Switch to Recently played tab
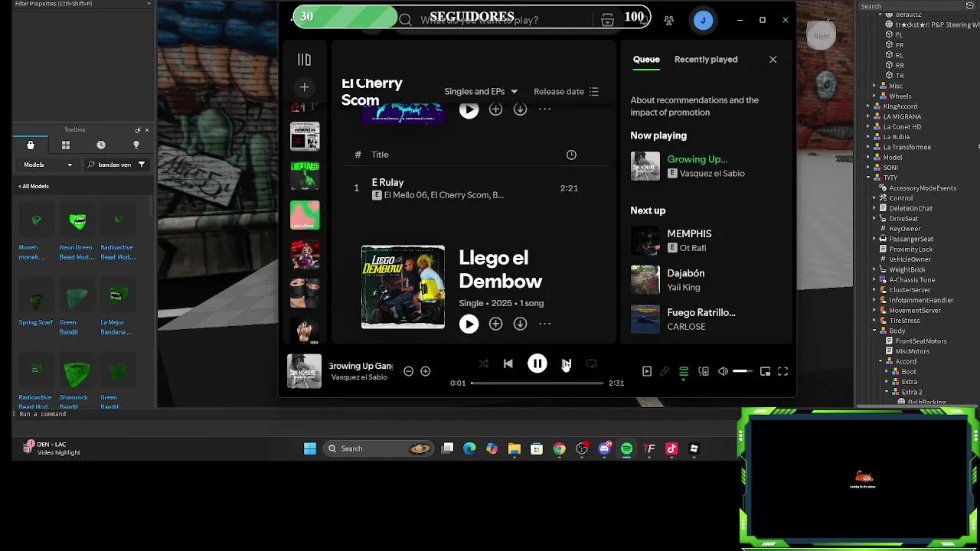The image size is (980, 551). (x=706, y=59)
